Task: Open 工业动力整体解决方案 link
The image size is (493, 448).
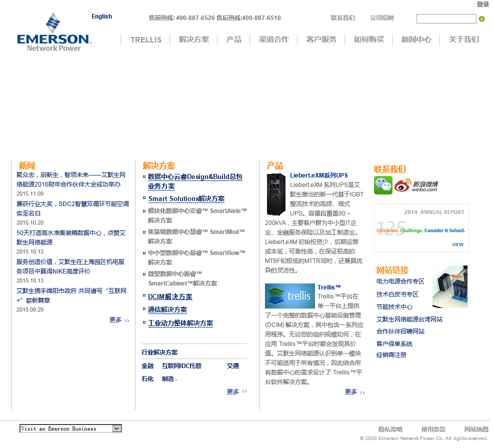Action: 180,323
